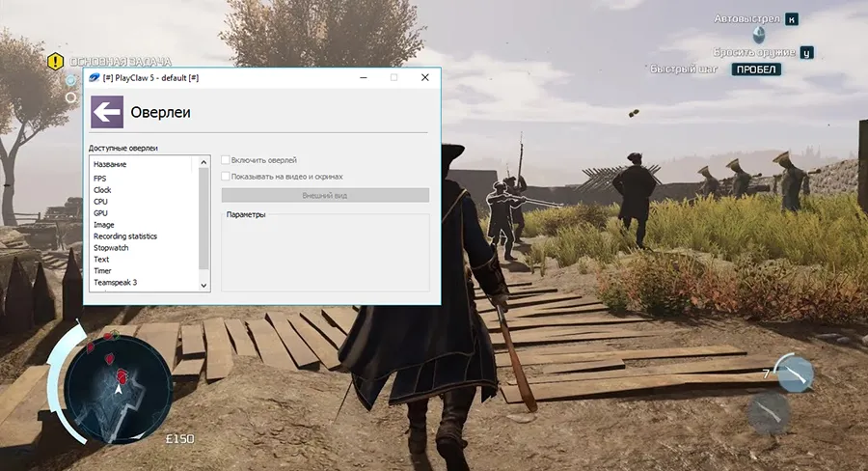
Task: Click the purple back arrow icon
Action: click(107, 112)
